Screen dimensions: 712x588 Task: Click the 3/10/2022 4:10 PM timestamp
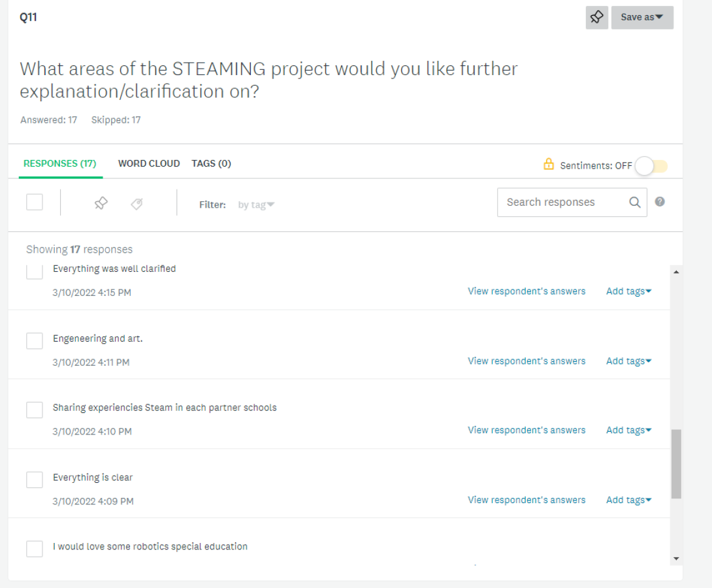click(91, 432)
